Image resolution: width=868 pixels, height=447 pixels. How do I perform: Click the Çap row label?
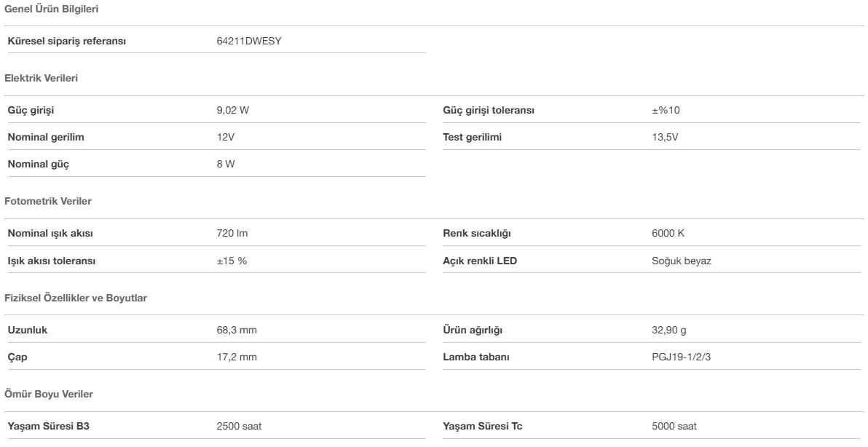[17, 357]
